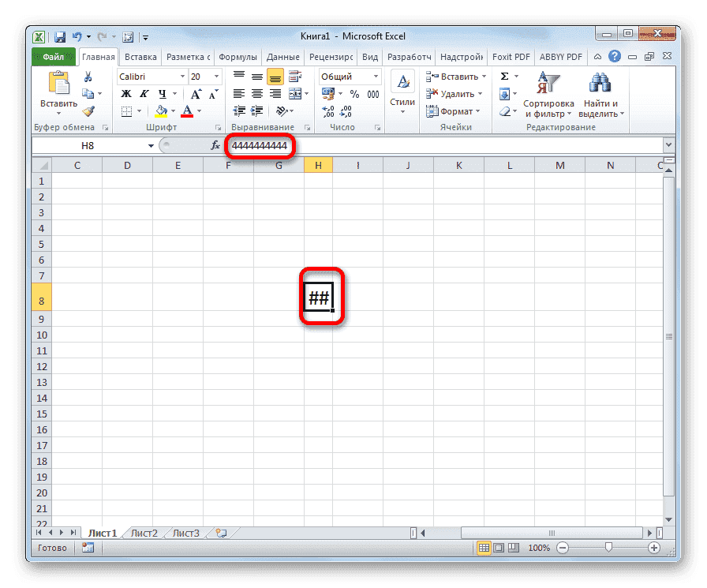Toggle center text alignment
The image size is (707, 588).
click(x=256, y=93)
